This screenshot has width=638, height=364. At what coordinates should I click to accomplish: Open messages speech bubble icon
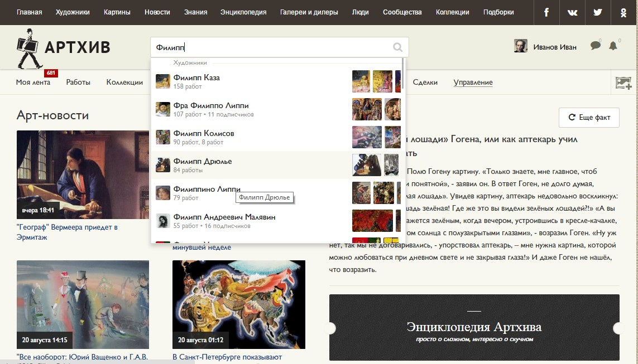pos(596,46)
